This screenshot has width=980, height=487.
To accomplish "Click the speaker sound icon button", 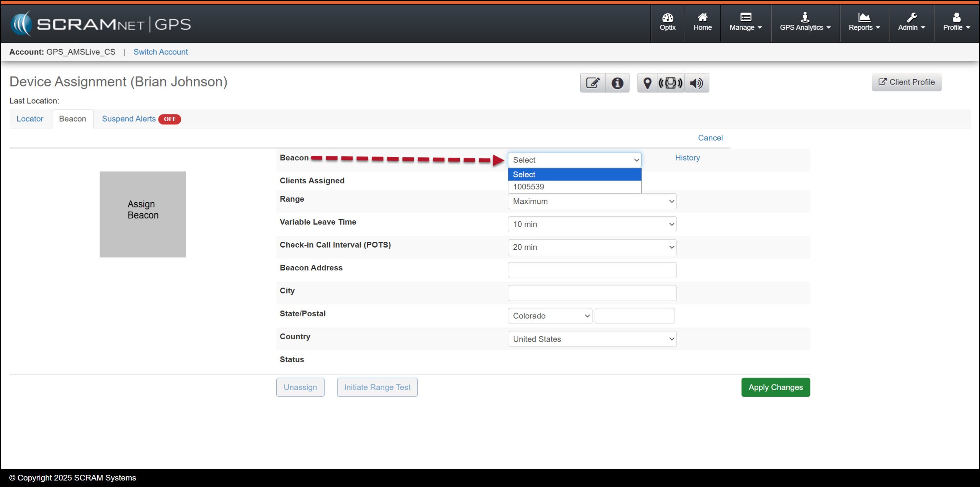I will coord(696,83).
